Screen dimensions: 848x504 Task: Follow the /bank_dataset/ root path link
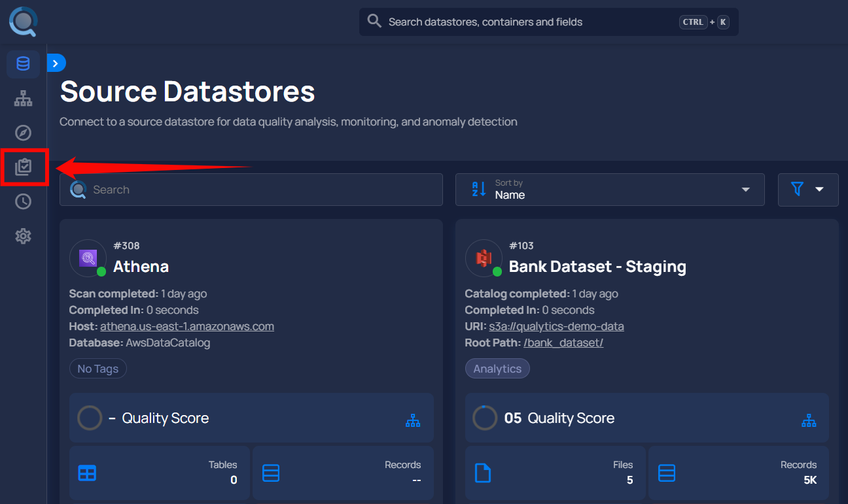click(563, 343)
